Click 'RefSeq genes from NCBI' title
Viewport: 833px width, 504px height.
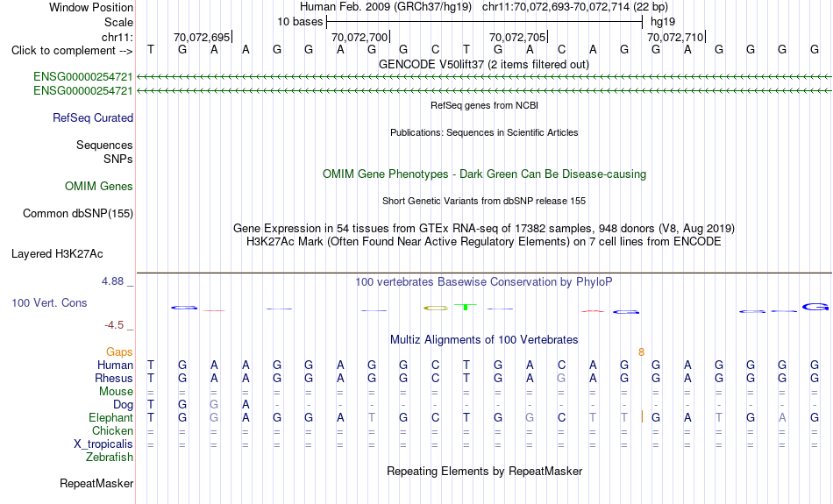(485, 105)
